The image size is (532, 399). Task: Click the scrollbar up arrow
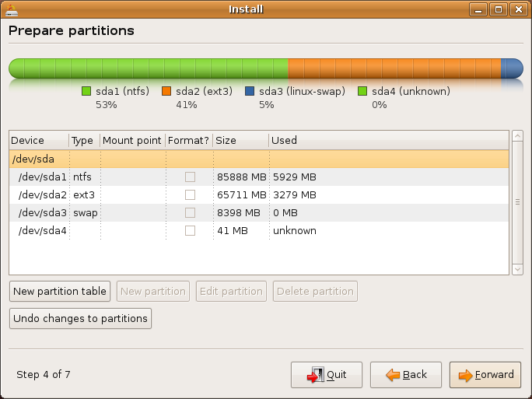(517, 136)
